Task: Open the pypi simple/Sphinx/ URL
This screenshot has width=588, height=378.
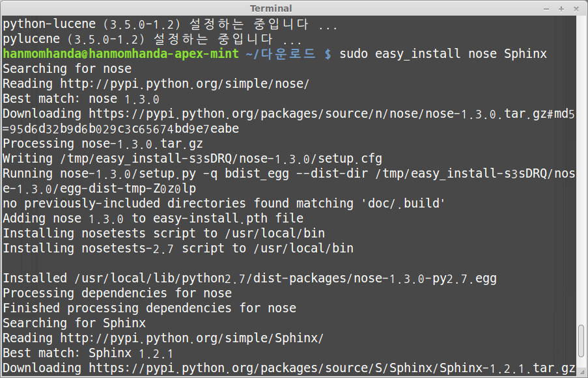Action: point(191,338)
